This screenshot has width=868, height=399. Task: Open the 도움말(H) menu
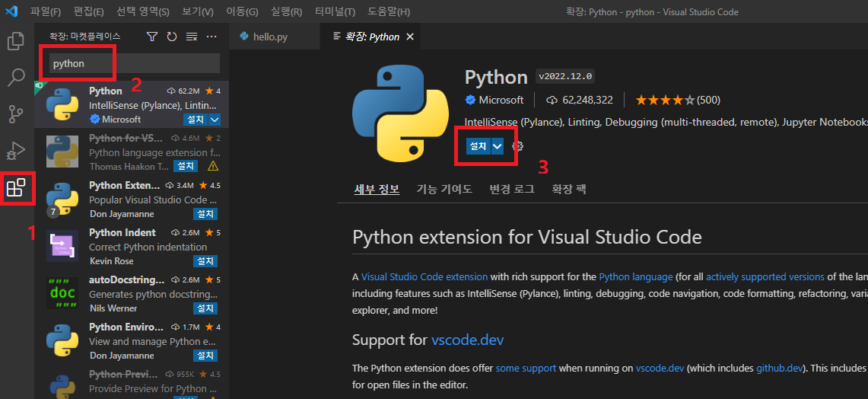click(389, 11)
